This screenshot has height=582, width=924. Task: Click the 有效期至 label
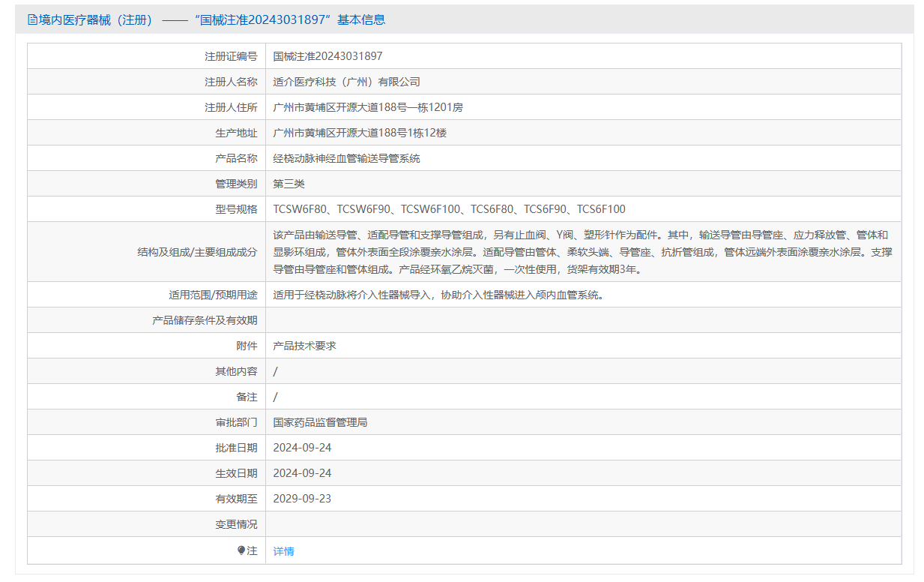point(236,499)
